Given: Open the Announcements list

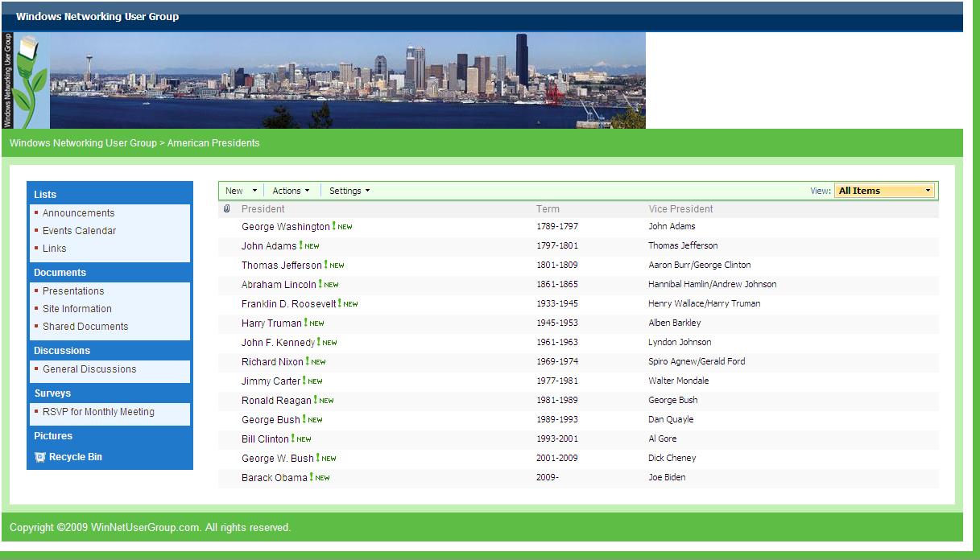Looking at the screenshot, I should 78,213.
